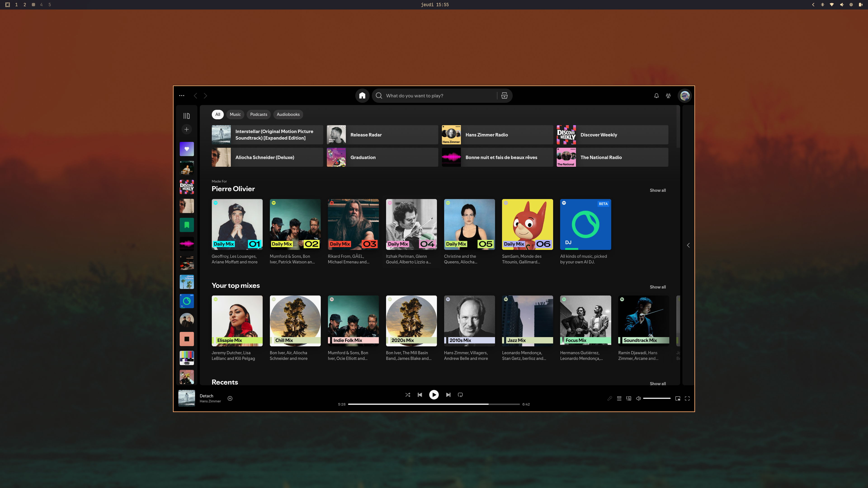The image size is (868, 488).
Task: Open the Friend Activity icon
Action: 668,96
